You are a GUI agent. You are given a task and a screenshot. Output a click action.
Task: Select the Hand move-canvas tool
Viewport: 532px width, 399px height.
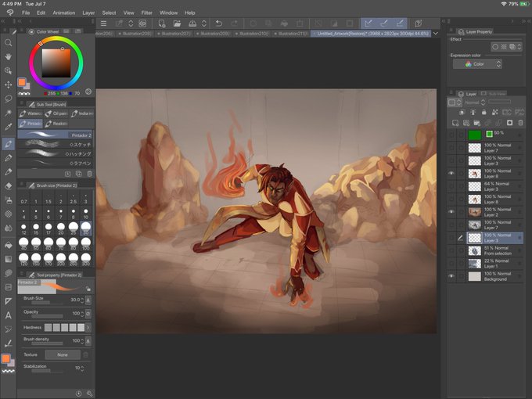[x=8, y=56]
